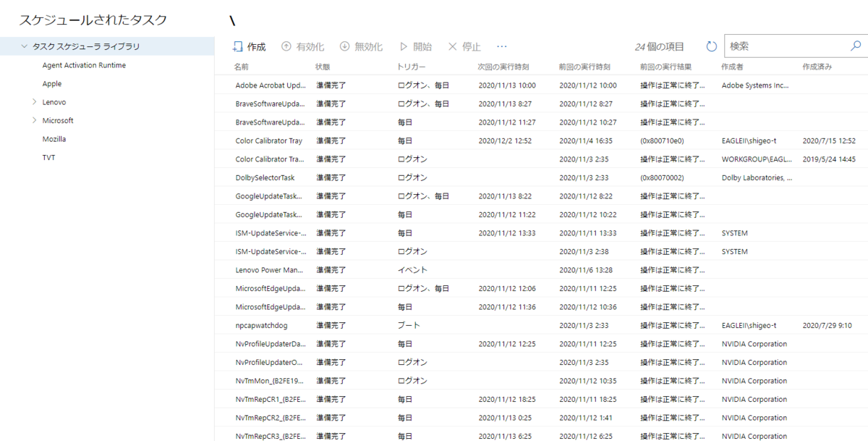This screenshot has height=441, width=868.
Task: Click the 停止 (Stop) icon
Action: pyautogui.click(x=452, y=46)
